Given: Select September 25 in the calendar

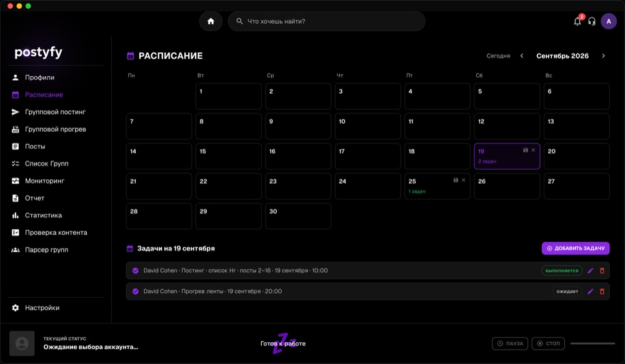Looking at the screenshot, I should [437, 186].
